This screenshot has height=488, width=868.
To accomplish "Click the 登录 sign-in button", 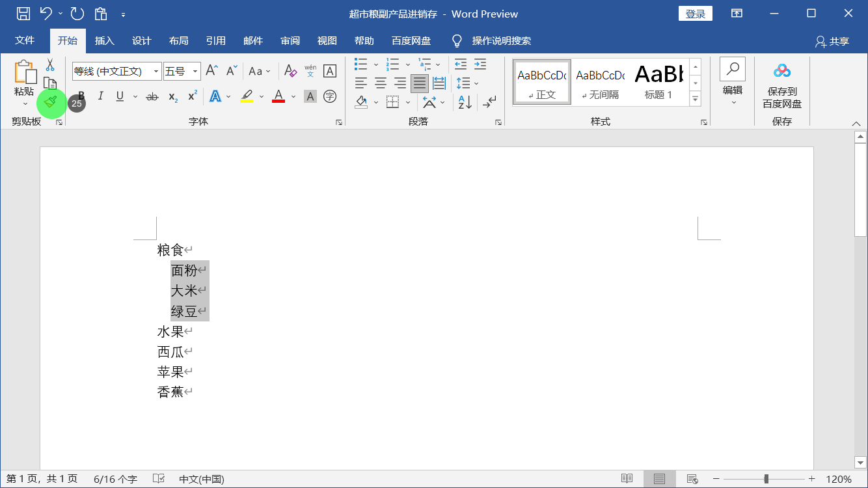I will (696, 14).
